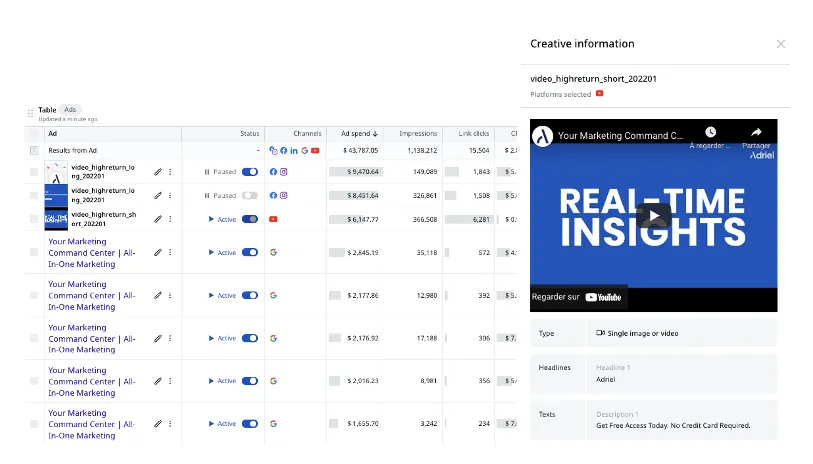Play the Real-Time Insights video preview

coord(653,216)
